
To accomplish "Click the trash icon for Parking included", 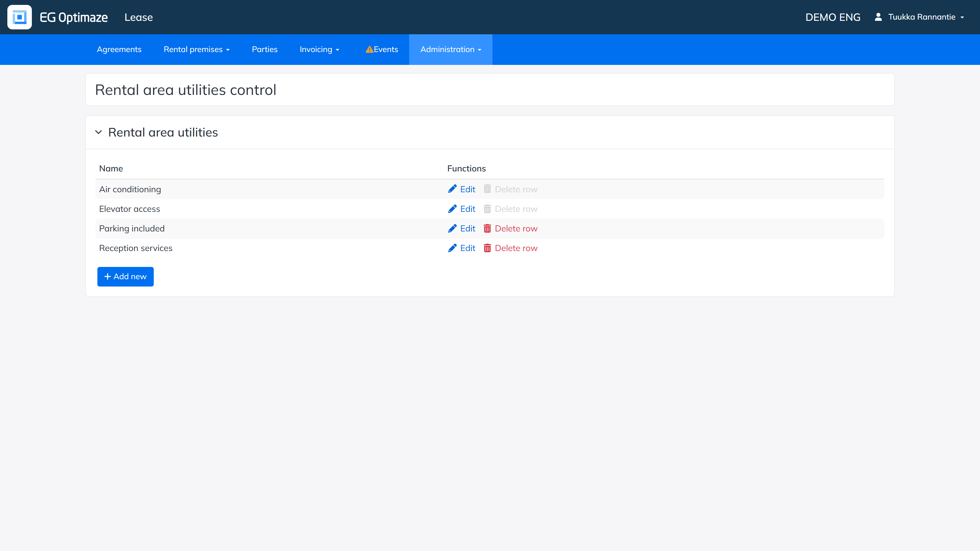I will pyautogui.click(x=487, y=228).
